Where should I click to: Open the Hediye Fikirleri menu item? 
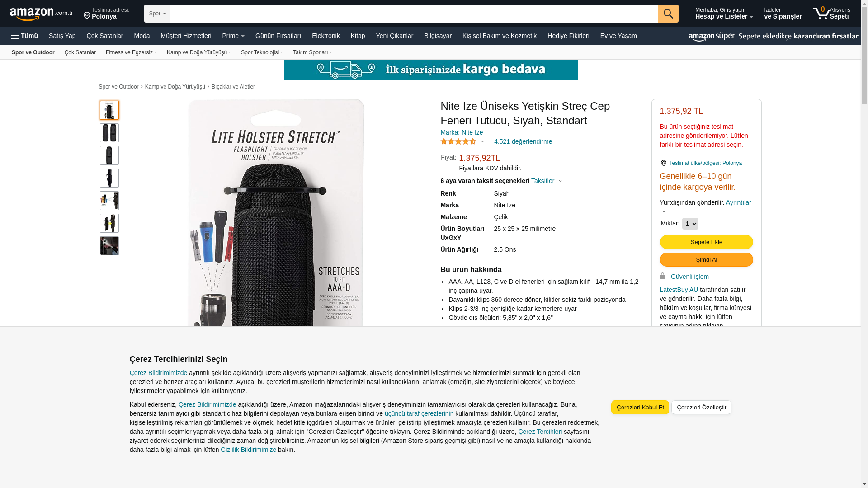(568, 36)
